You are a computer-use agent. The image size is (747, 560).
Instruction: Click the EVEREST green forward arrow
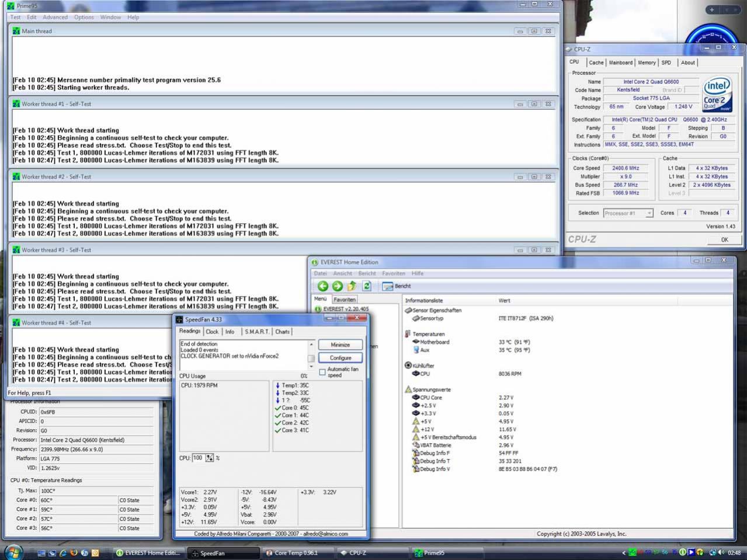click(337, 286)
